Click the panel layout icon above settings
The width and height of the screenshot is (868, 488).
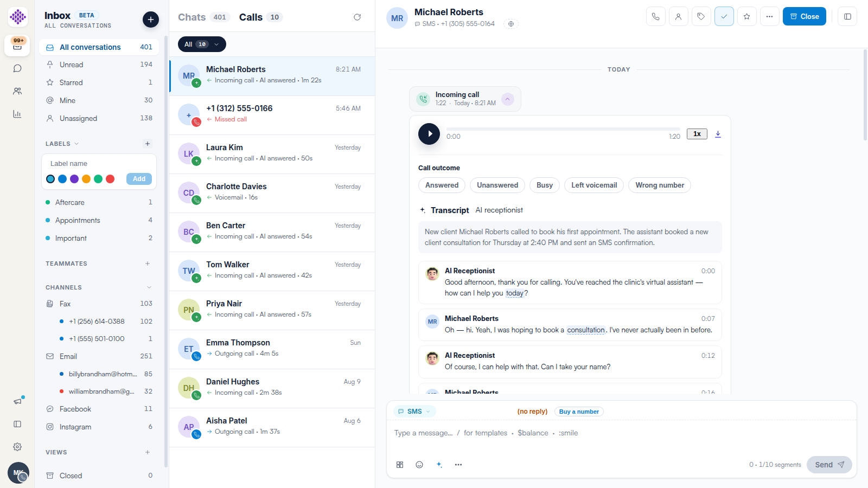click(17, 424)
